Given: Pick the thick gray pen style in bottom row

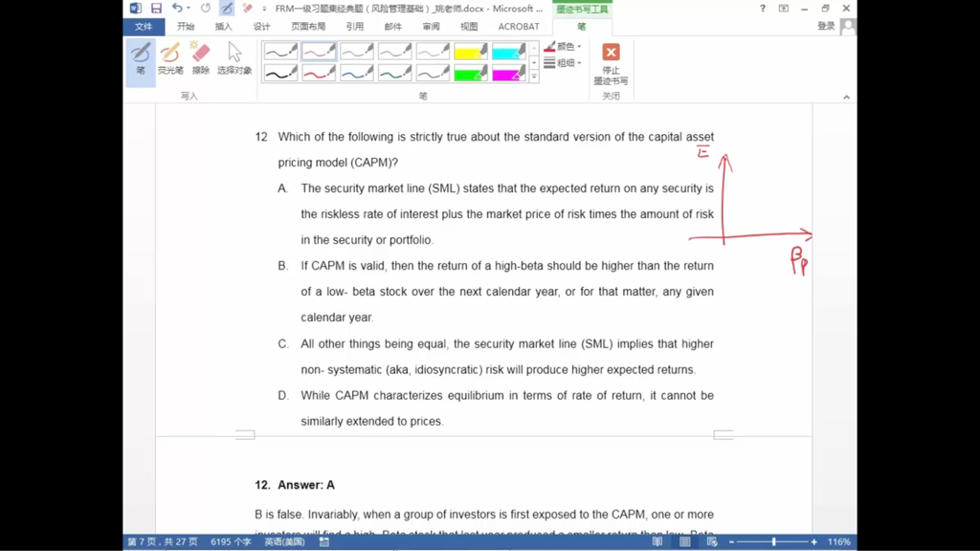Looking at the screenshot, I should (434, 73).
